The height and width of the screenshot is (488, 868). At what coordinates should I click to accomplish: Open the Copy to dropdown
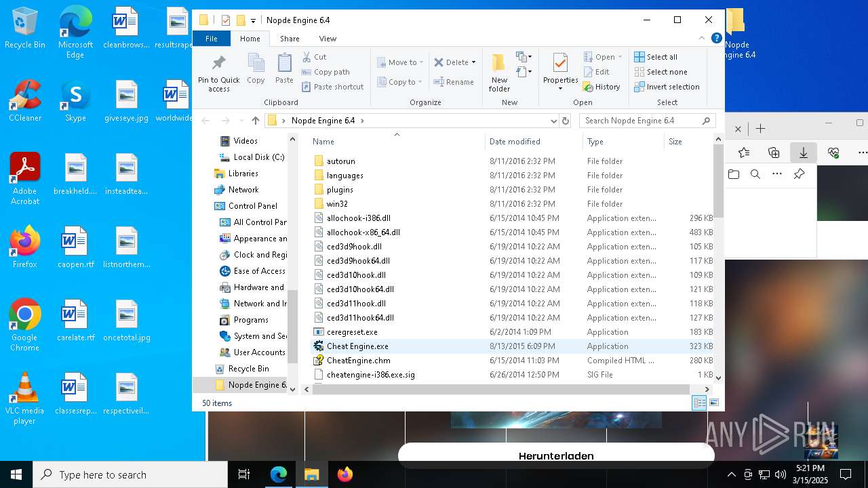coord(400,82)
